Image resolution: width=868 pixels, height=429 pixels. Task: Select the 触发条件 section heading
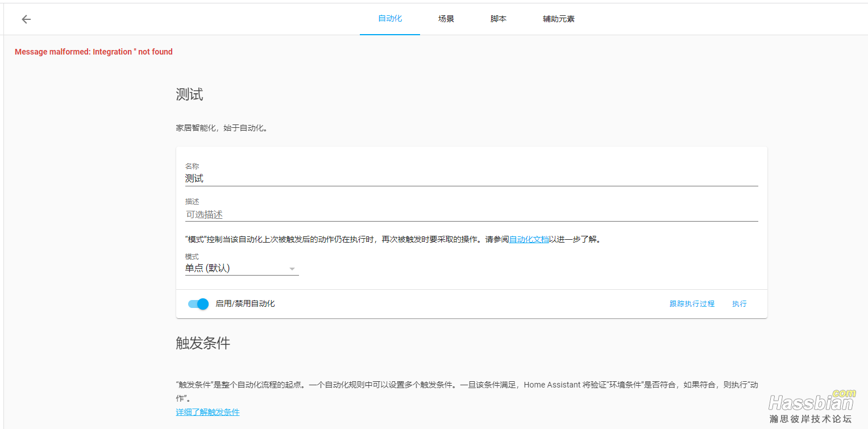click(203, 343)
